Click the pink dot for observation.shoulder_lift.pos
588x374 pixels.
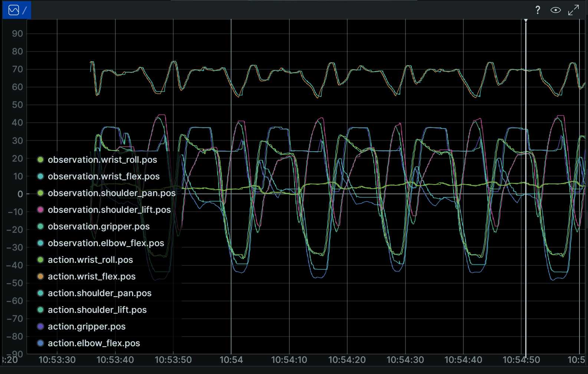[x=40, y=210]
